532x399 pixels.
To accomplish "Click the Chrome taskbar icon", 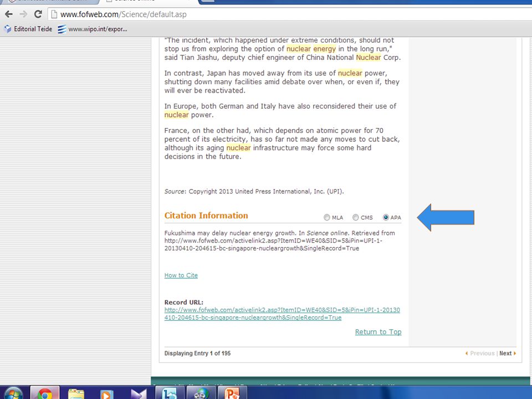I will pos(44,393).
